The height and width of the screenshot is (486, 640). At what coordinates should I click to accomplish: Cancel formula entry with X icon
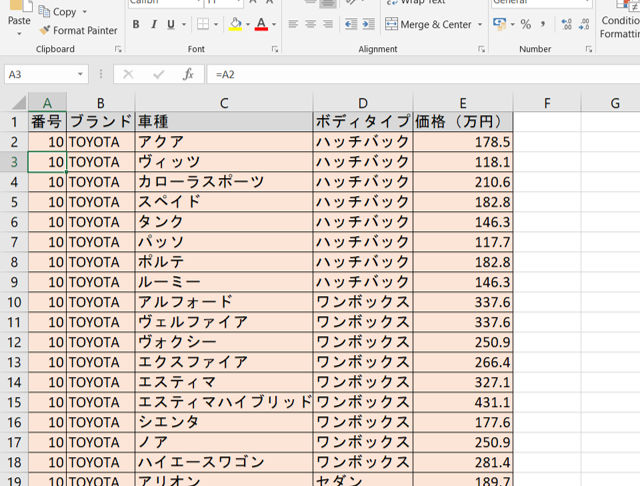[128, 74]
